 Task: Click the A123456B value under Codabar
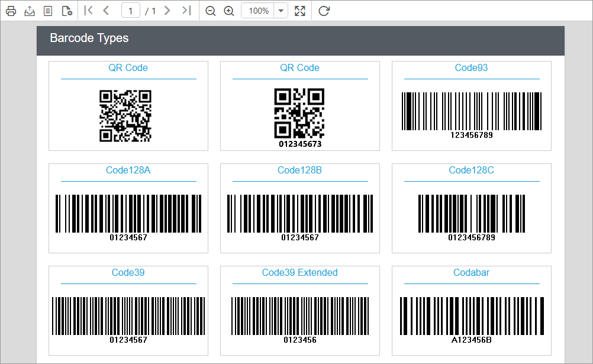click(x=472, y=340)
